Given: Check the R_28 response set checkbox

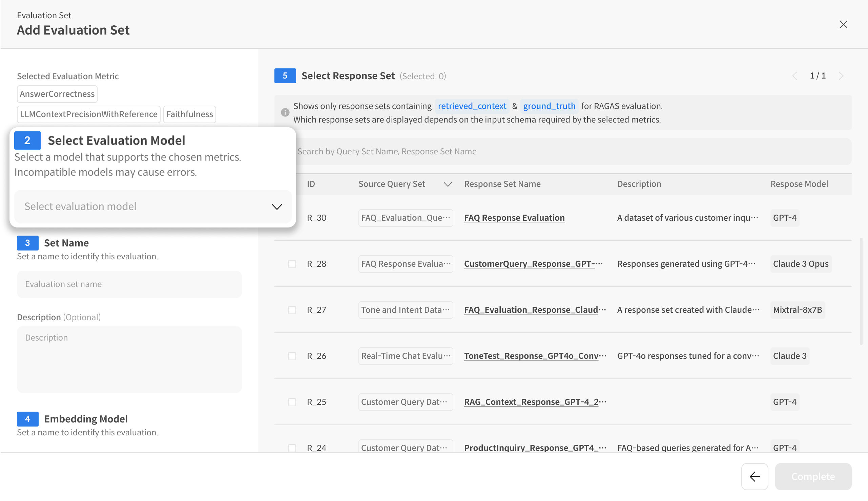Looking at the screenshot, I should 292,264.
